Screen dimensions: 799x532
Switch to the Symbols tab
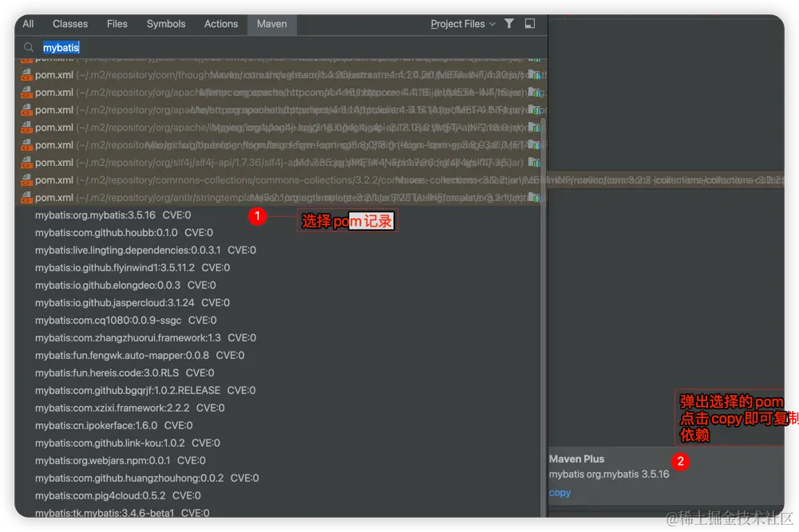pos(165,24)
